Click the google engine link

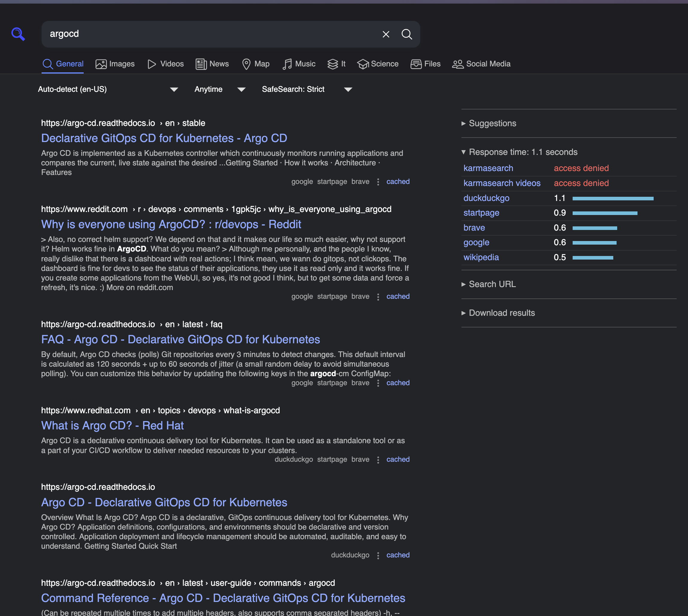(x=476, y=243)
